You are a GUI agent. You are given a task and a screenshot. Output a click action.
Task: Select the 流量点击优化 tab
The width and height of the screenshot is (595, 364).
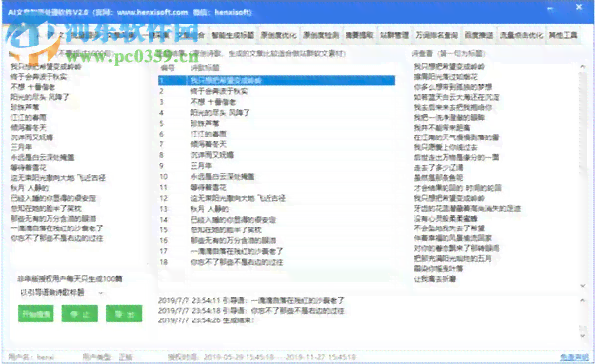(x=521, y=35)
